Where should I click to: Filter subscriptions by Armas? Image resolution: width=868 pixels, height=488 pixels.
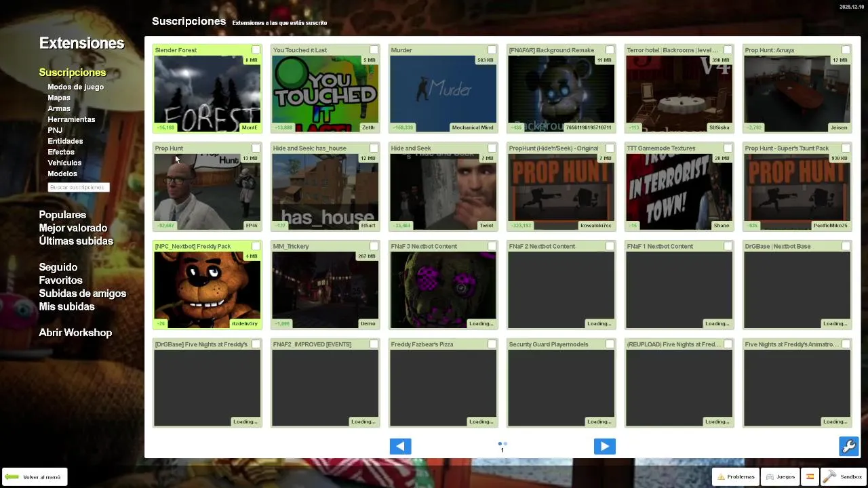(59, 108)
